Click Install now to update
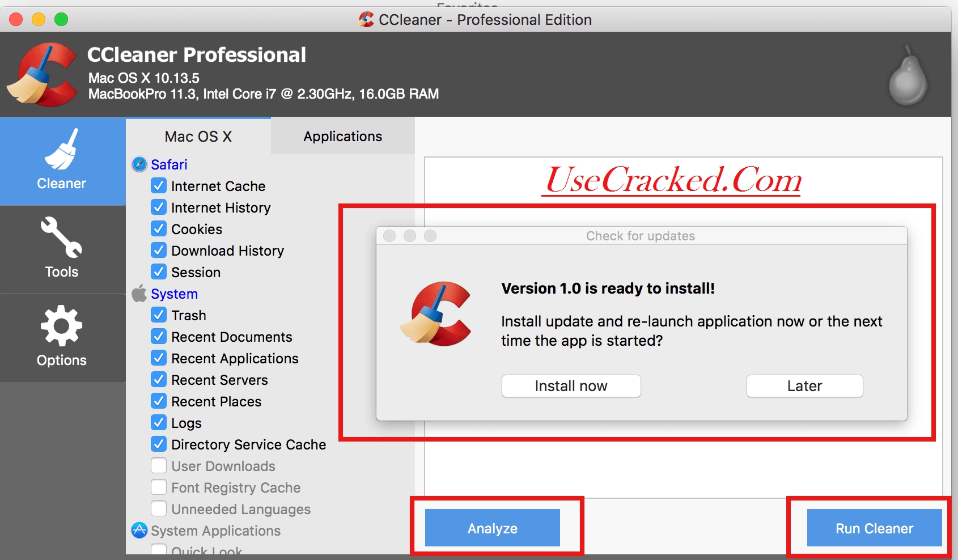 pyautogui.click(x=570, y=385)
